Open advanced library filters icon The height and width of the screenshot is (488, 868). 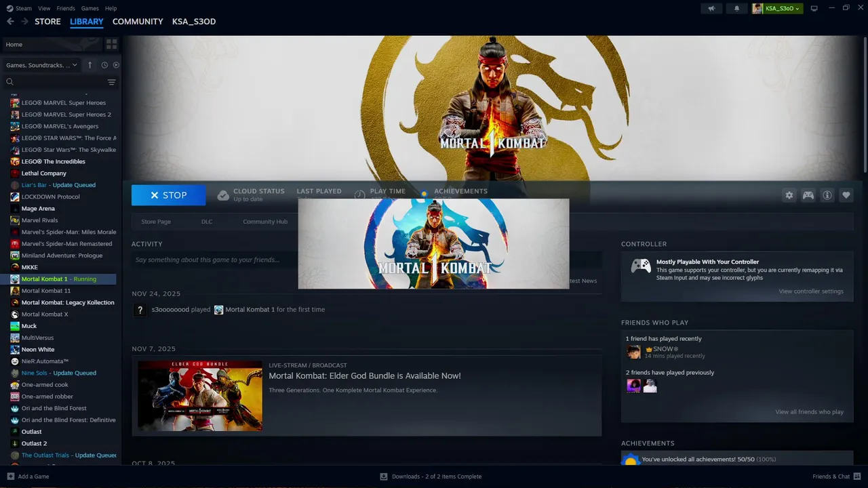pos(111,82)
